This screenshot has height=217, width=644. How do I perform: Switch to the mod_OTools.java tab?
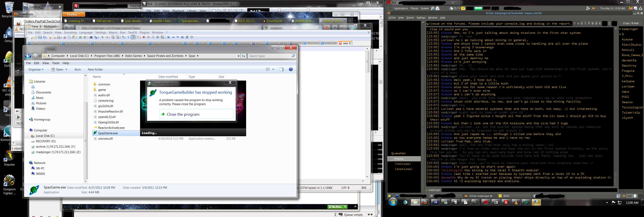pos(135,43)
